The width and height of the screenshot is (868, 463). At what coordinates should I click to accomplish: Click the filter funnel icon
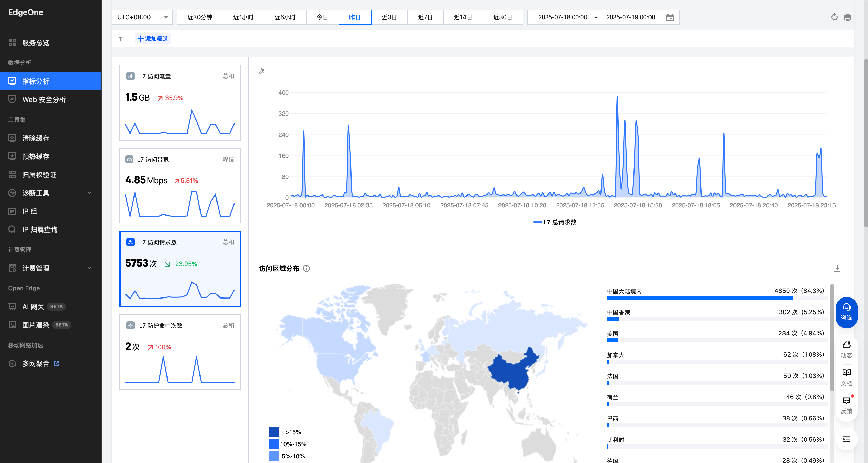tap(121, 39)
